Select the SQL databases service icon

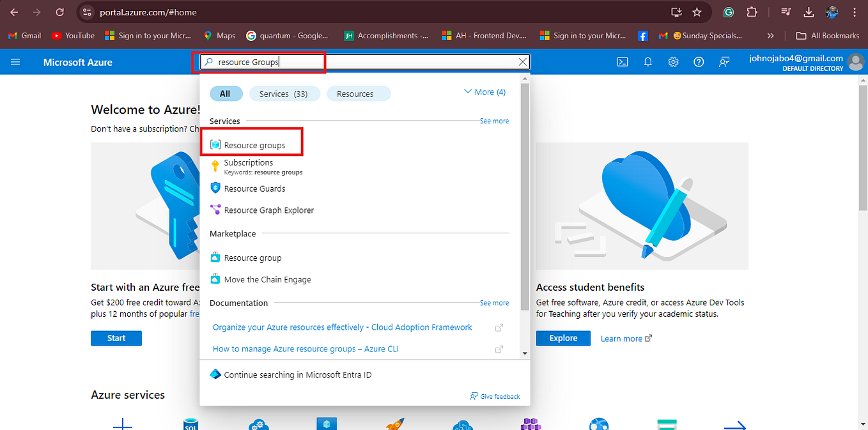tap(190, 423)
